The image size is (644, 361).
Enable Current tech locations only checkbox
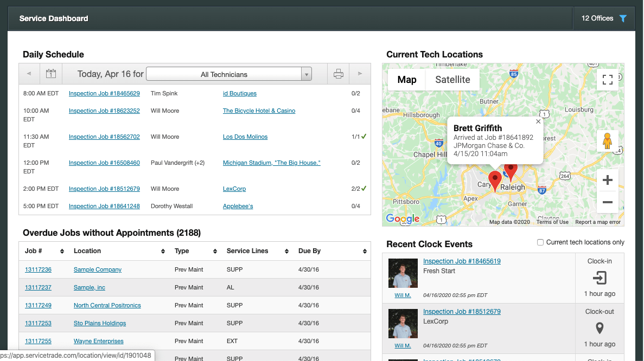[x=540, y=242]
